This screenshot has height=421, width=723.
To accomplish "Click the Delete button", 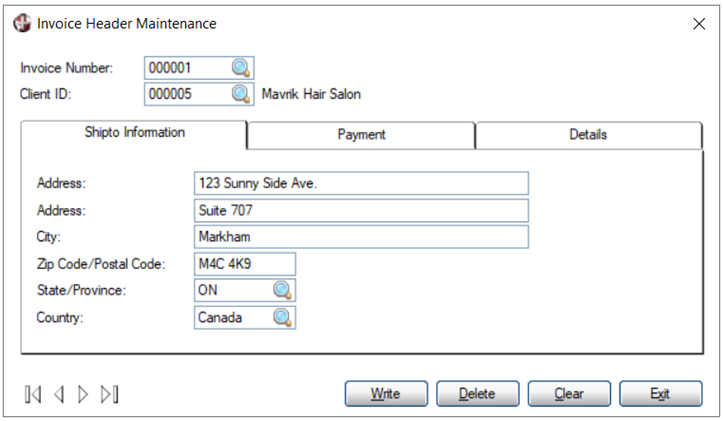I will pos(477,394).
